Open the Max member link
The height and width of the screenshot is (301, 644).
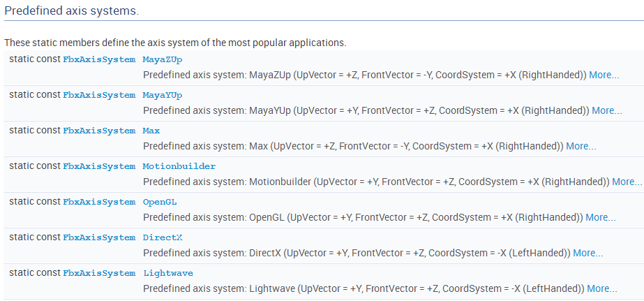pyautogui.click(x=151, y=131)
